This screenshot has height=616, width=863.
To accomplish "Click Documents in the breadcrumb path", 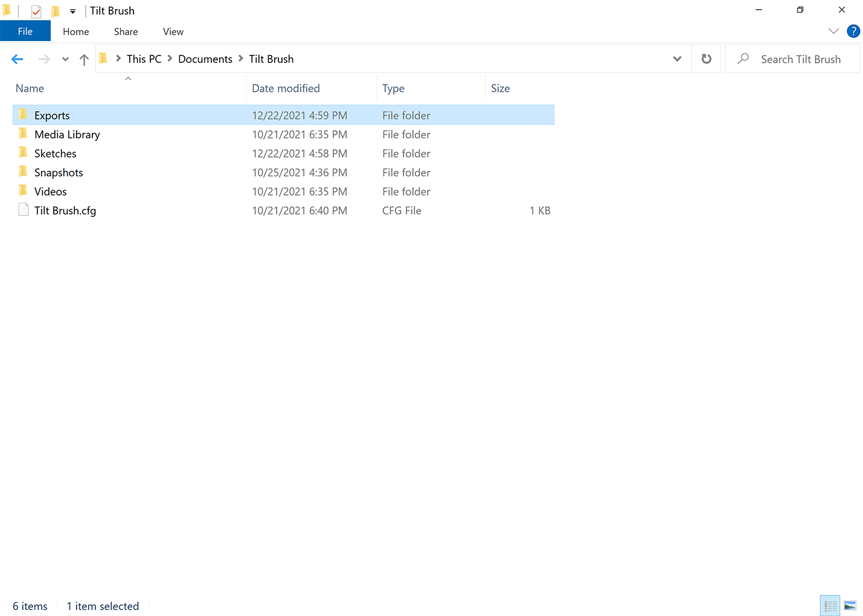I will tap(205, 59).
